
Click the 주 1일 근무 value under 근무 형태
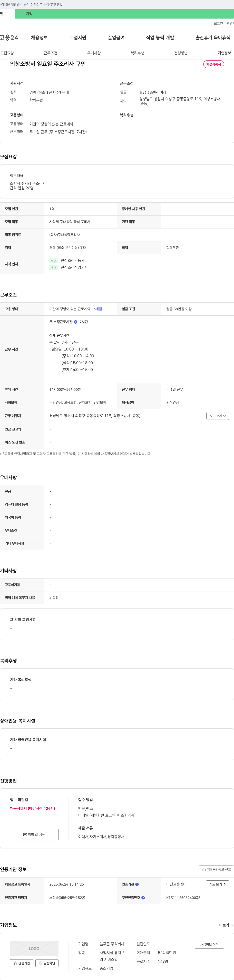point(175,390)
